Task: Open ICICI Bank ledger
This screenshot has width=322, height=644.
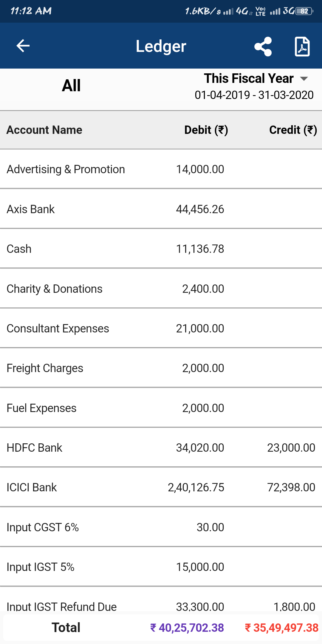Action: (32, 487)
